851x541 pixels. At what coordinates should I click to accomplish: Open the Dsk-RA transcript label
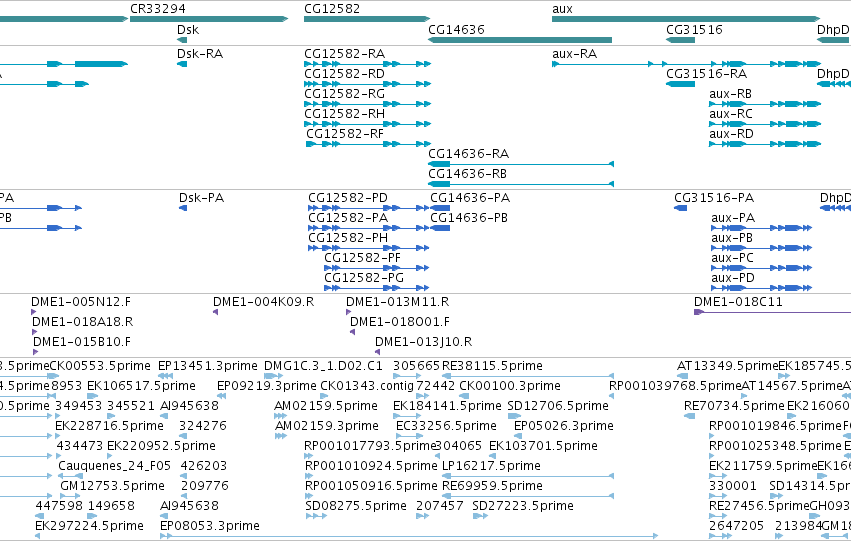click(200, 54)
